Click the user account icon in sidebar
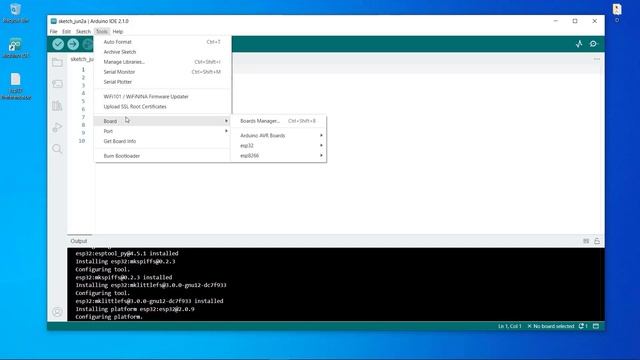640x360 pixels. [57, 312]
